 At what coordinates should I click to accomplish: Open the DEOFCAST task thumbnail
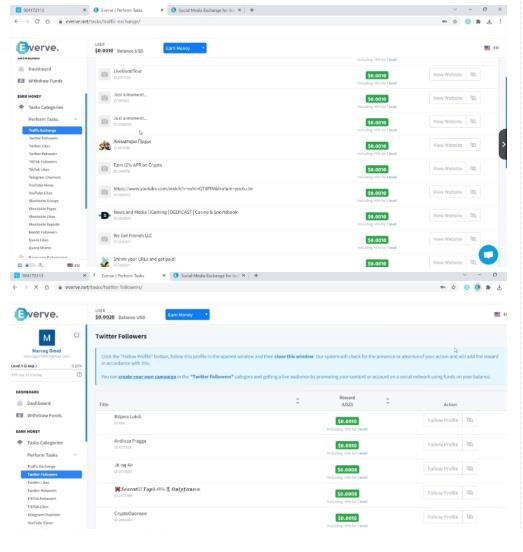(x=105, y=215)
